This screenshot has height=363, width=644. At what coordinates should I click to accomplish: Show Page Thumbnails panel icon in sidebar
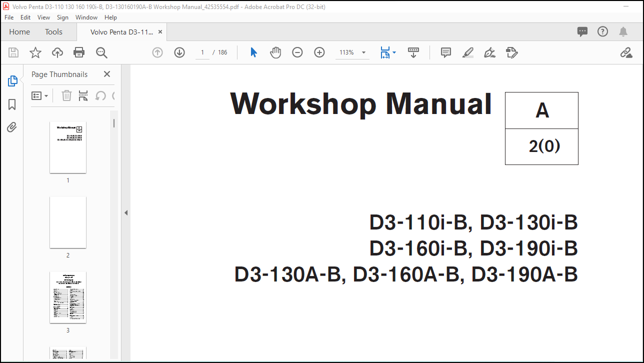[x=12, y=81]
